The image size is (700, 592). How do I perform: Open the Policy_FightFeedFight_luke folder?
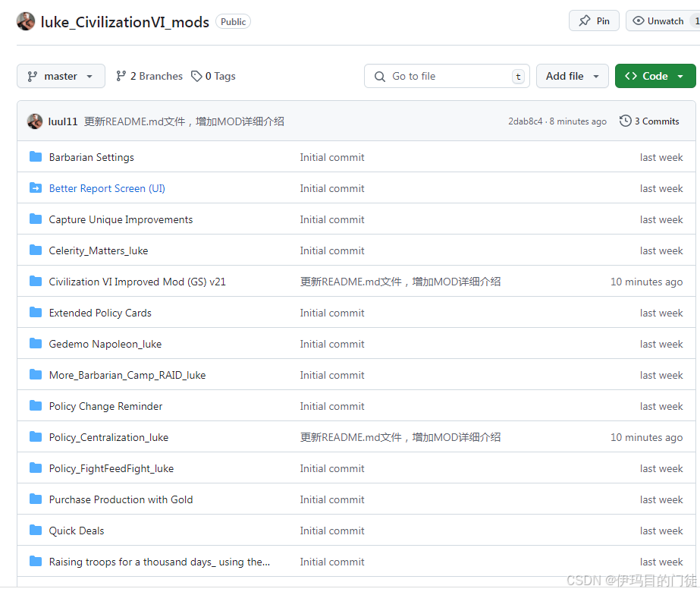point(111,469)
